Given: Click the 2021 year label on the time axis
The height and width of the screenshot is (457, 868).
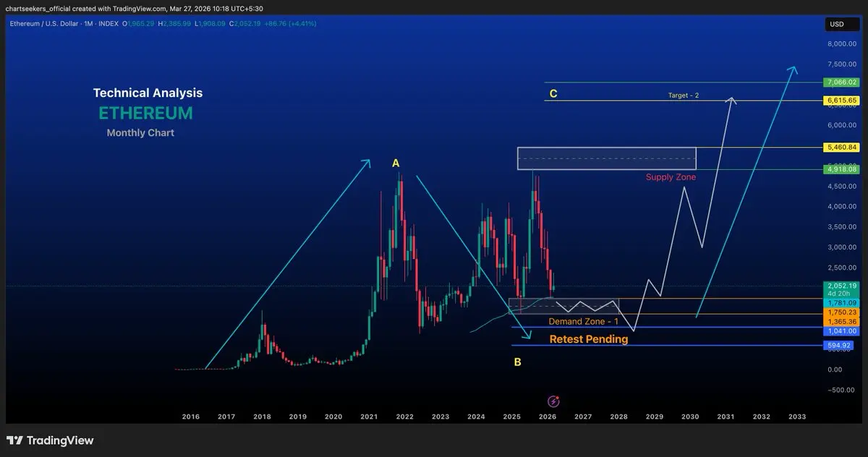Looking at the screenshot, I should click(369, 417).
